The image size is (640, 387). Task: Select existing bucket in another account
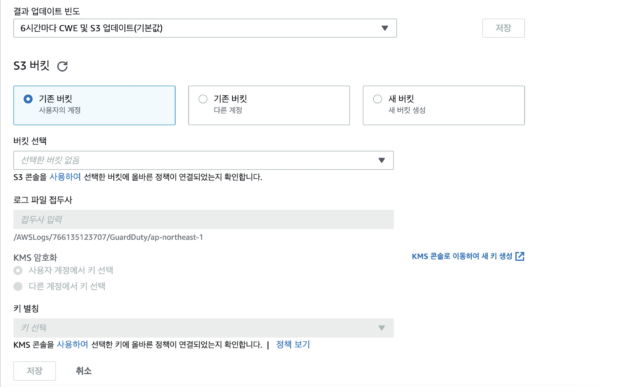pyautogui.click(x=269, y=105)
